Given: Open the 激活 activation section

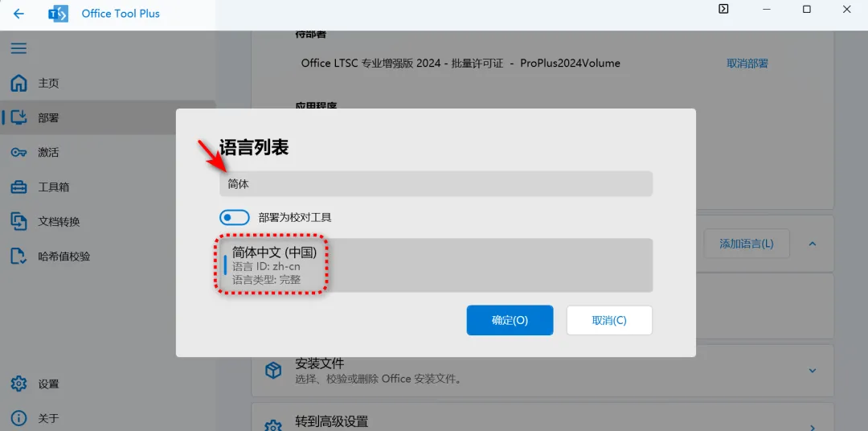Looking at the screenshot, I should click(x=108, y=152).
